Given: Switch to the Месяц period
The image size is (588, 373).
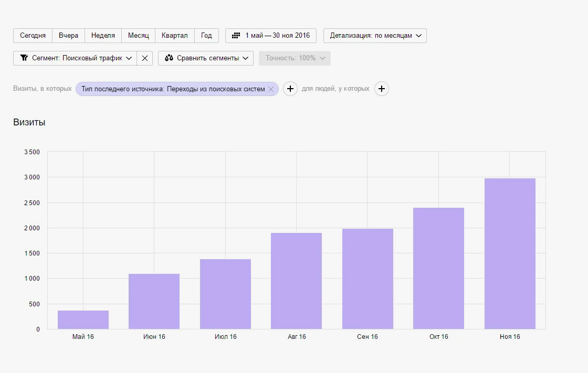Looking at the screenshot, I should coord(139,36).
